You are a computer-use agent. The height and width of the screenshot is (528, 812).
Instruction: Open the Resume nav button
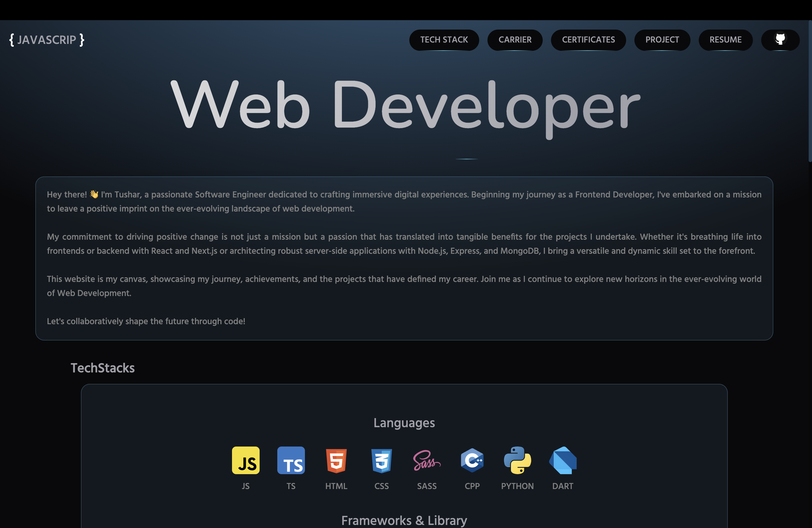pos(725,39)
